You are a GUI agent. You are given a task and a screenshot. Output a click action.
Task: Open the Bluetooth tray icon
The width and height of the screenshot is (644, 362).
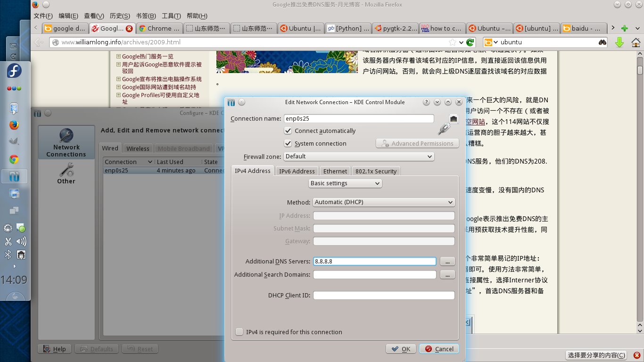[8, 255]
